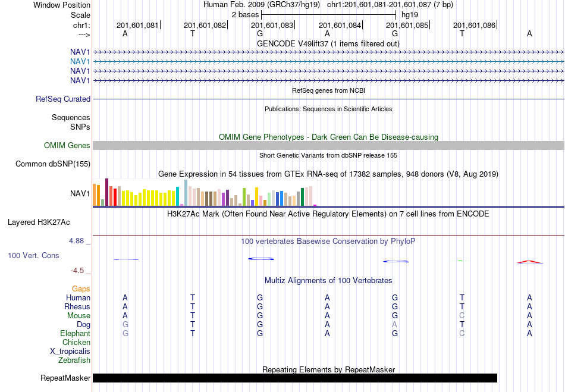Click the tallest maroon GTEx expression bar
Viewport: 565px width, 392px height.
(106, 192)
